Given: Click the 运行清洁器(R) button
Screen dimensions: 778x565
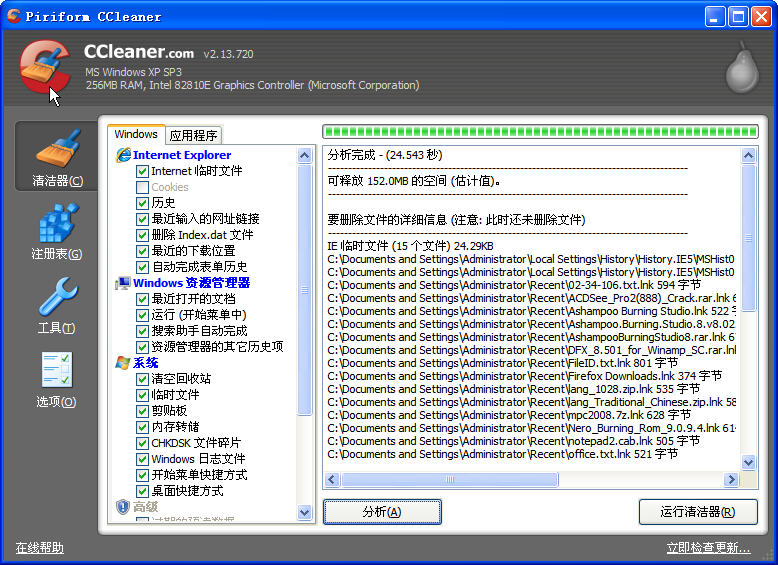Looking at the screenshot, I should pos(698,511).
